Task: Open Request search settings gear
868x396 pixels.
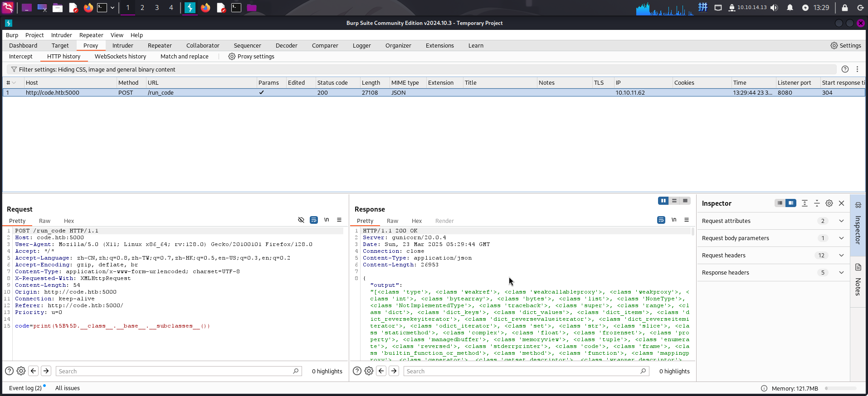Action: (x=21, y=371)
